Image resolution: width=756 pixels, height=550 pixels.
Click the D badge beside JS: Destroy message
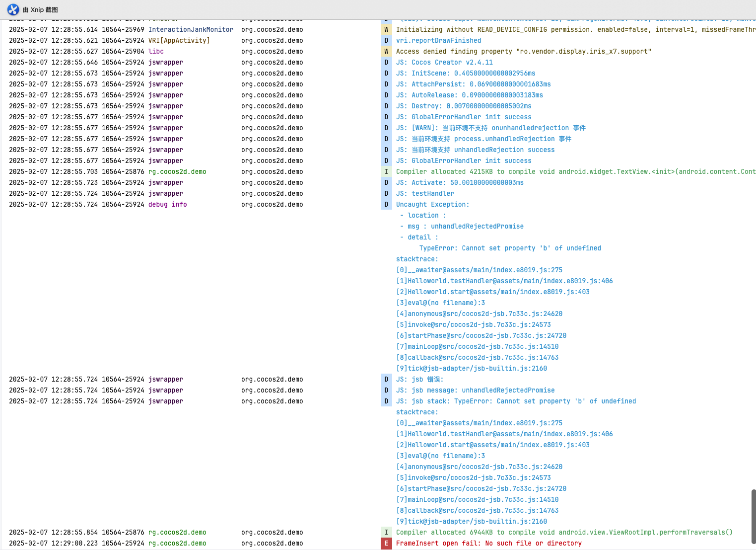point(386,106)
